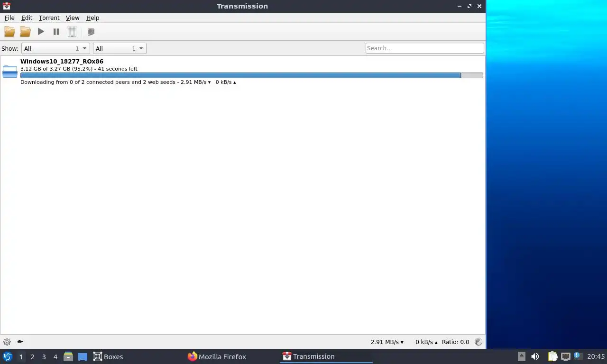Open the Lubuntu start menu
Image resolution: width=607 pixels, height=364 pixels.
point(7,356)
